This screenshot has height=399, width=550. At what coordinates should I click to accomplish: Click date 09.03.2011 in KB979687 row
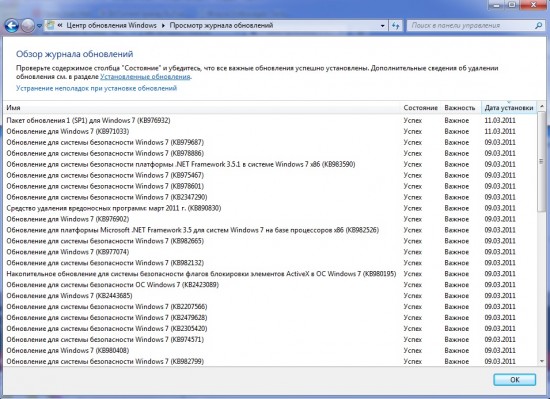pos(500,142)
